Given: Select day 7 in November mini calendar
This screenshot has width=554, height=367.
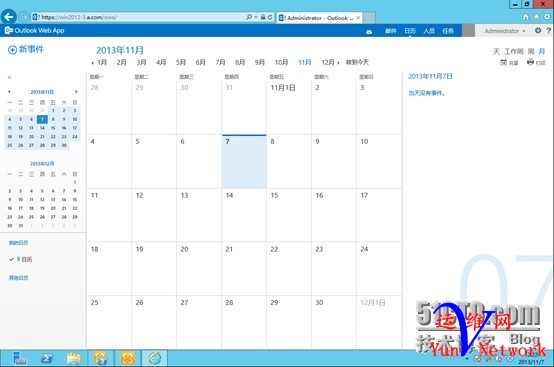Looking at the screenshot, I should pyautogui.click(x=42, y=119).
